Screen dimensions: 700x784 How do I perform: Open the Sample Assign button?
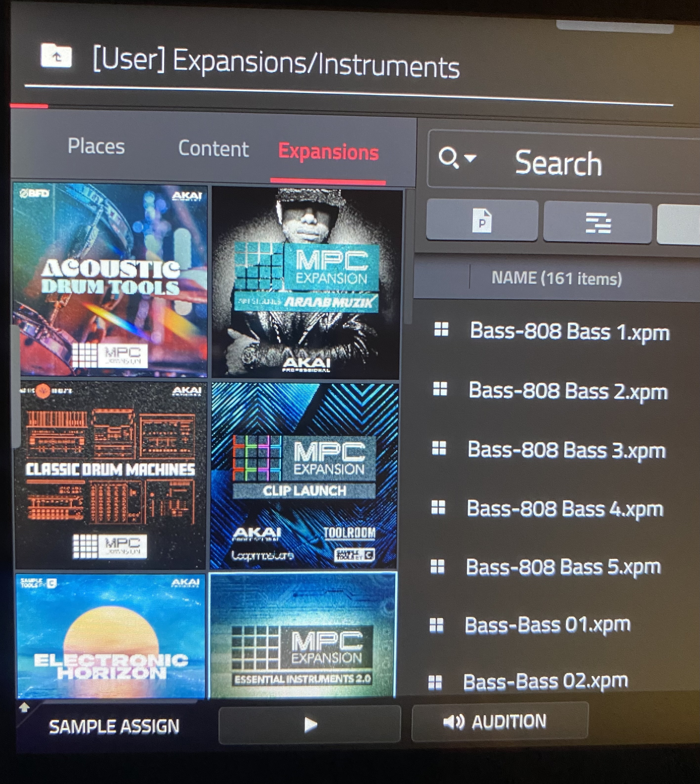114,726
